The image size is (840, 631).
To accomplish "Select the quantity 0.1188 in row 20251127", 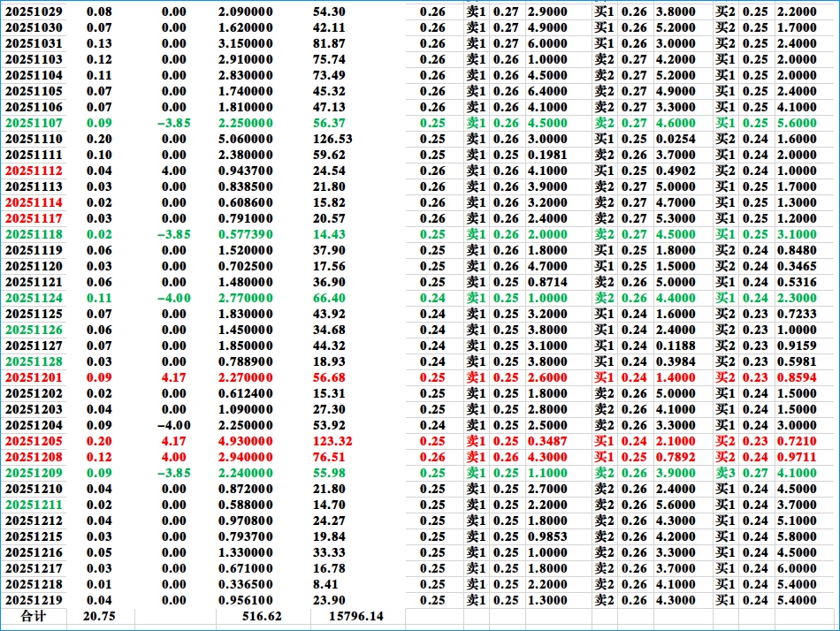I will [x=676, y=346].
